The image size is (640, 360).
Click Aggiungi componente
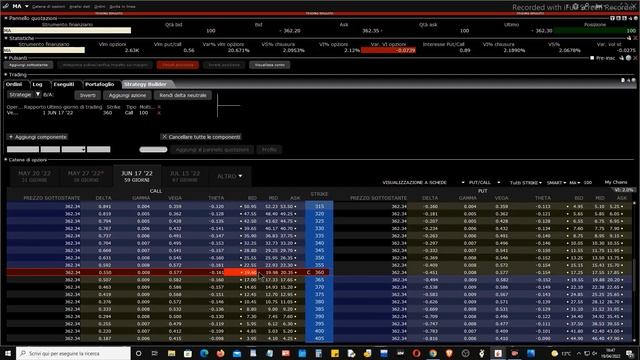tap(38, 137)
